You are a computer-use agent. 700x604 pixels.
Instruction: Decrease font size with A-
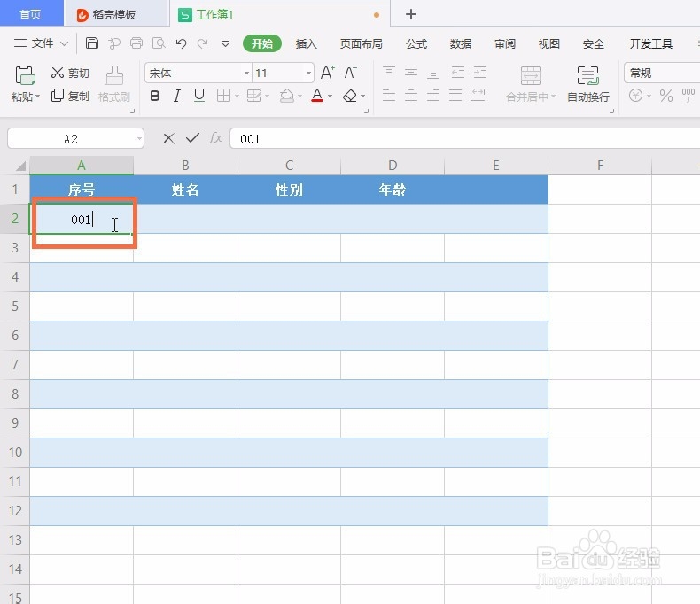coord(350,73)
